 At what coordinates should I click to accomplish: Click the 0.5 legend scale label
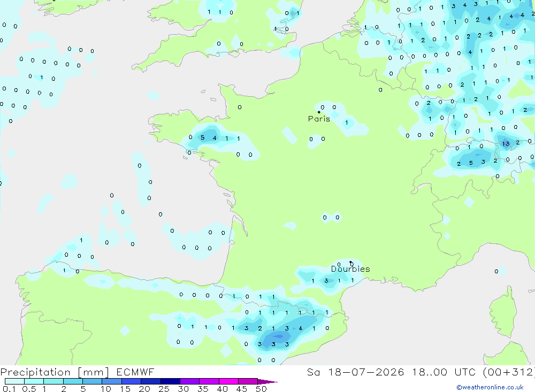click(29, 389)
